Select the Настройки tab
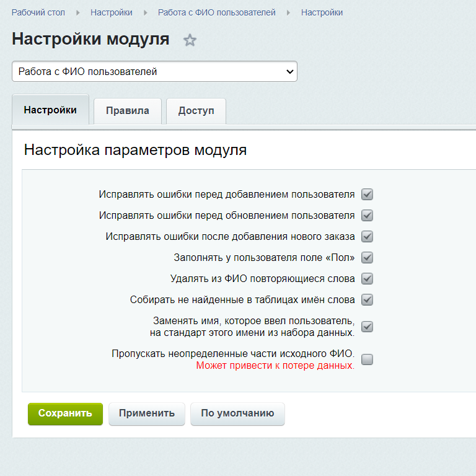Screen dimensions: 476x476 coord(50,110)
